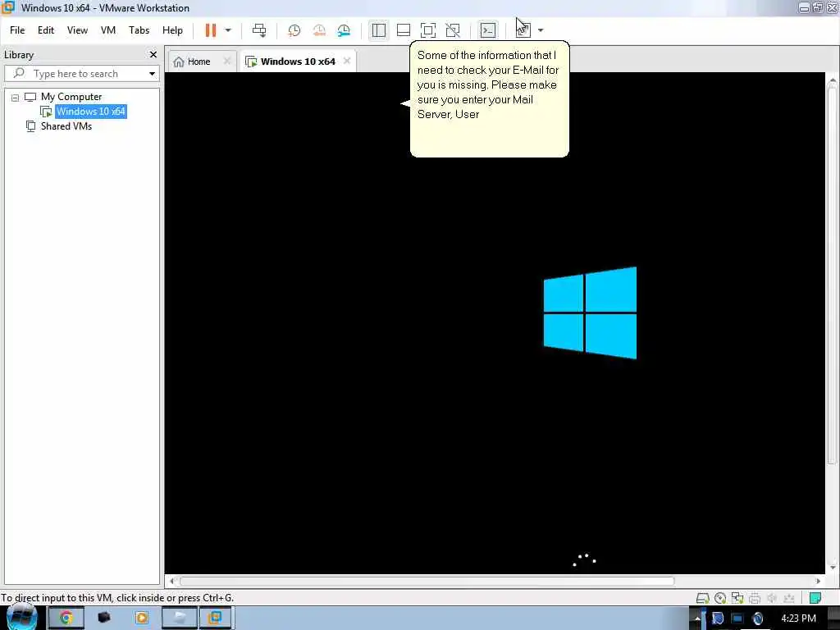Collapse the My Computer tree node
The width and height of the screenshot is (840, 630).
pyautogui.click(x=15, y=98)
